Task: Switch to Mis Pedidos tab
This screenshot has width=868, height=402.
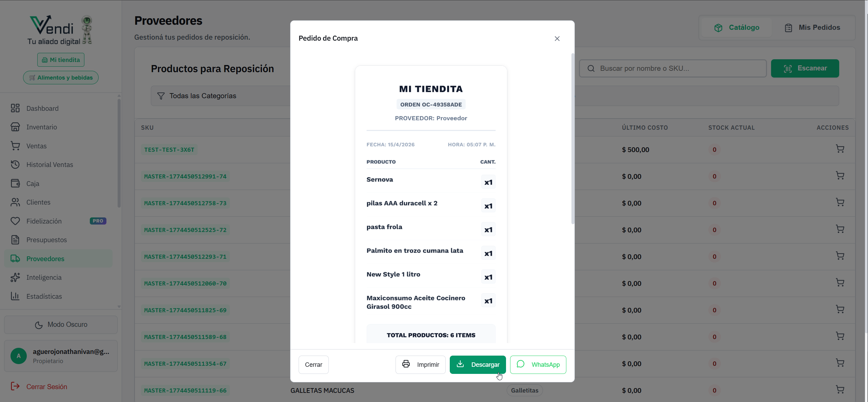Action: click(x=812, y=27)
